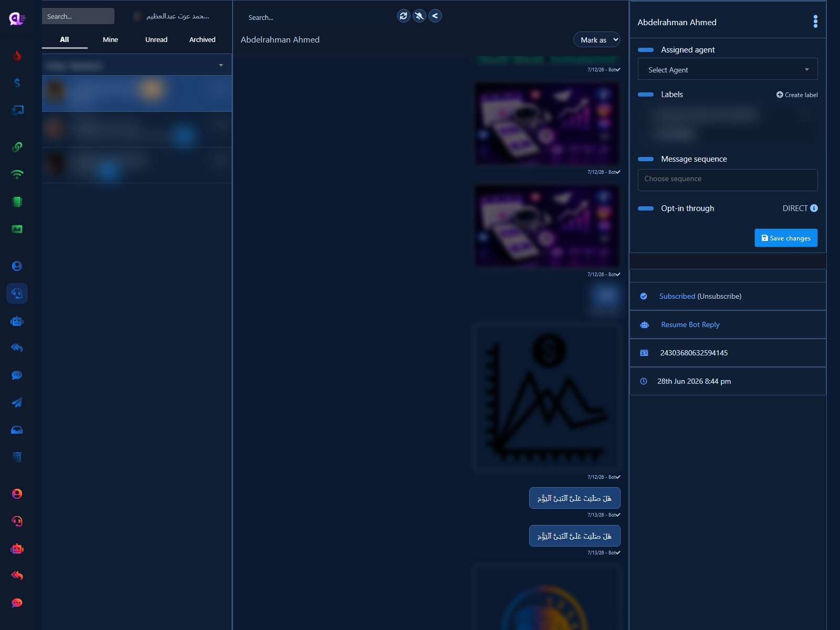Focus the conversation list Search box
Viewport: 840px width, 630px height.
(78, 16)
